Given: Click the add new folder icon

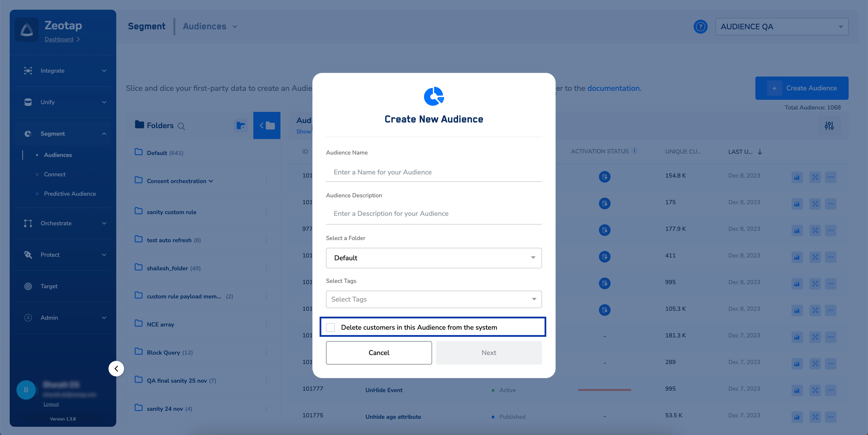Looking at the screenshot, I should click(x=240, y=126).
